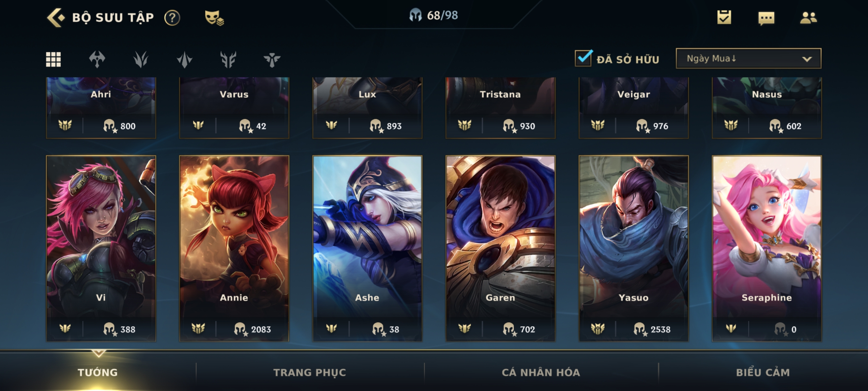
Task: Open the missions checklist icon
Action: point(724,17)
